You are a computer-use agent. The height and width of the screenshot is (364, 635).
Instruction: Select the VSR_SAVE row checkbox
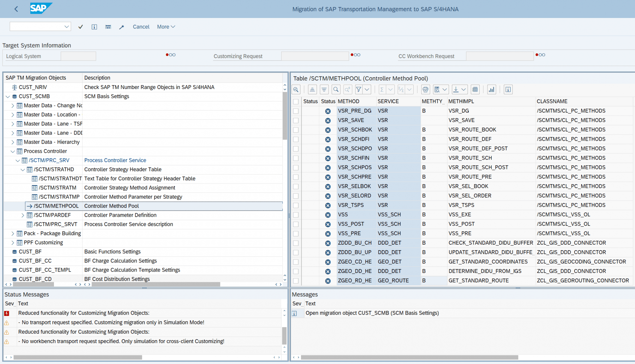click(296, 120)
